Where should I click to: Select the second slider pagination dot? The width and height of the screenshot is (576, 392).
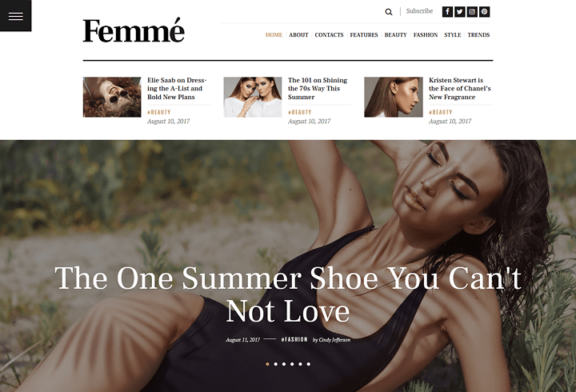coord(276,364)
